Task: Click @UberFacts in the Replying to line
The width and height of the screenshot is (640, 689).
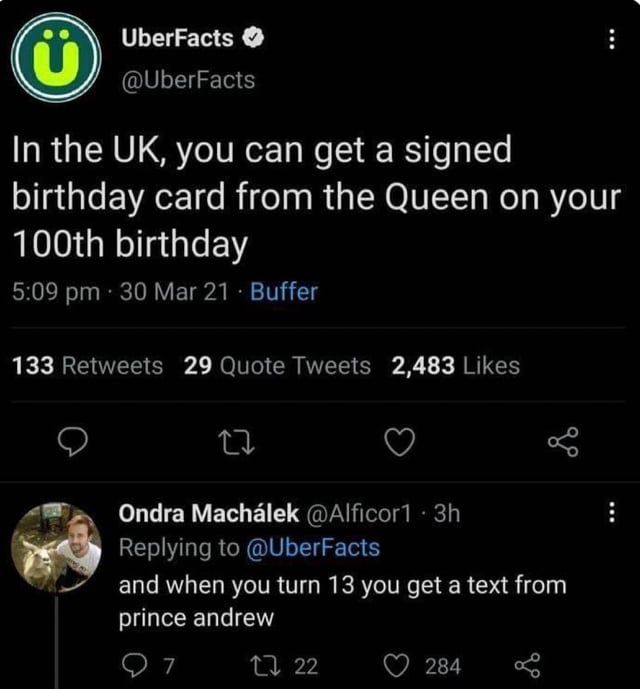Action: 312,548
